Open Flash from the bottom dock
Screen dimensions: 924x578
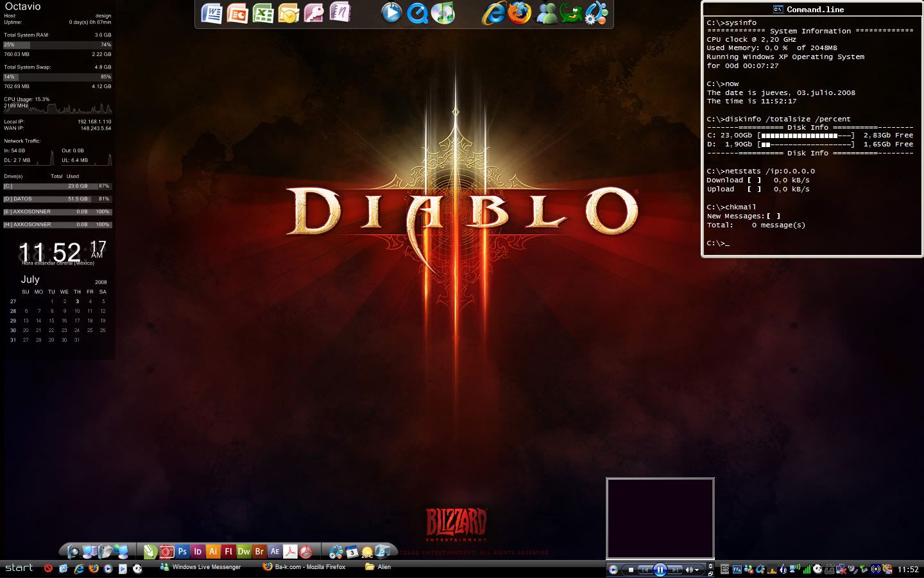(x=228, y=552)
